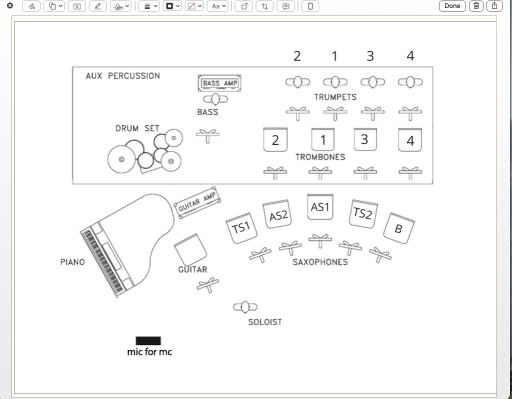Click the black mic for mc rectangle
This screenshot has width=512, height=399.
point(148,341)
